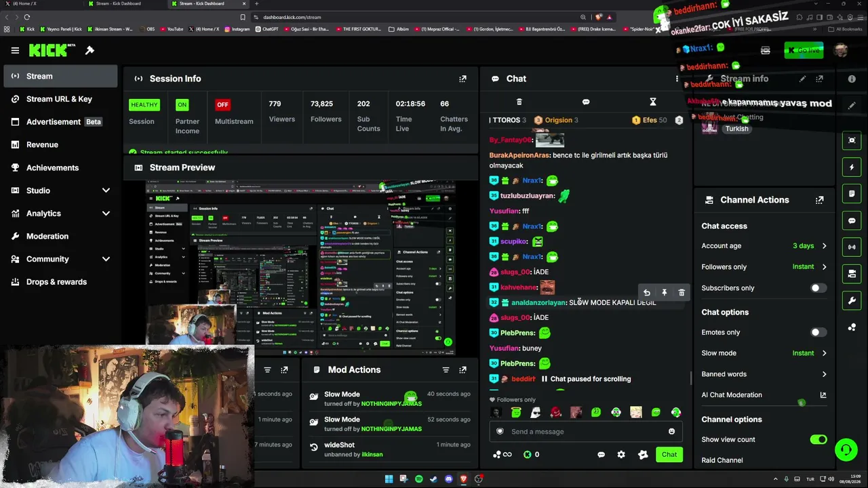Open the Advertisement Beta page
This screenshot has height=488, width=868.
coord(60,122)
